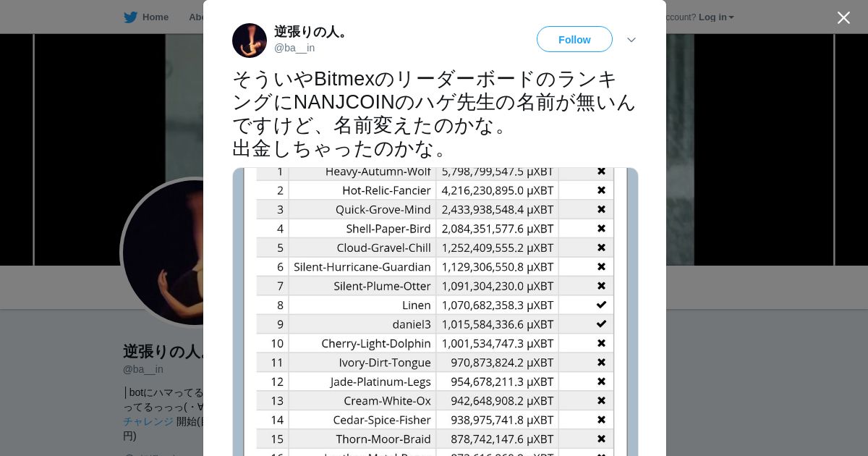Open the tweet's more options chevron

[x=631, y=40]
